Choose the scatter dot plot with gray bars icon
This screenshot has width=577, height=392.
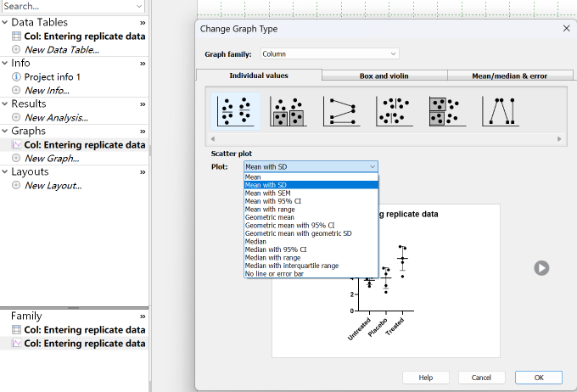(x=287, y=111)
